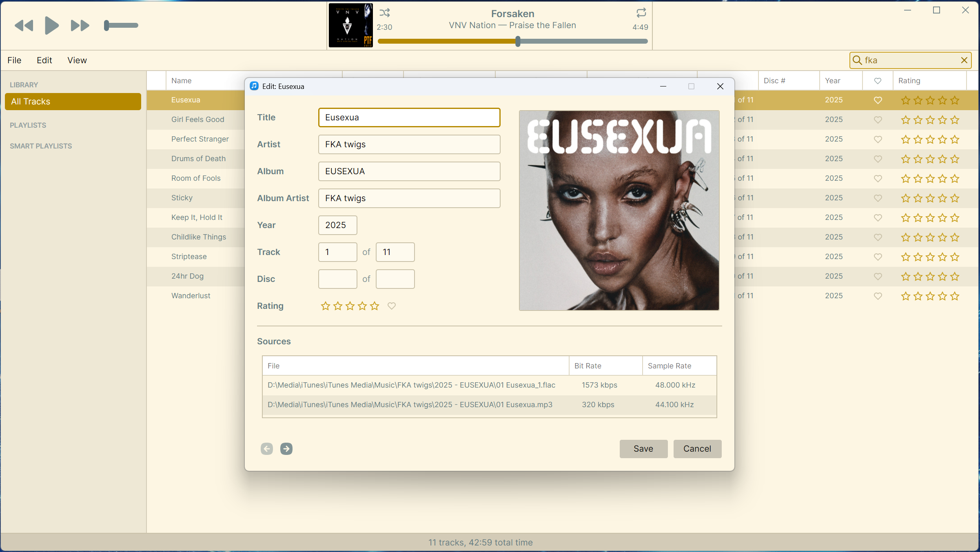Start playback with the play button
The width and height of the screenshot is (980, 552).
pyautogui.click(x=51, y=25)
